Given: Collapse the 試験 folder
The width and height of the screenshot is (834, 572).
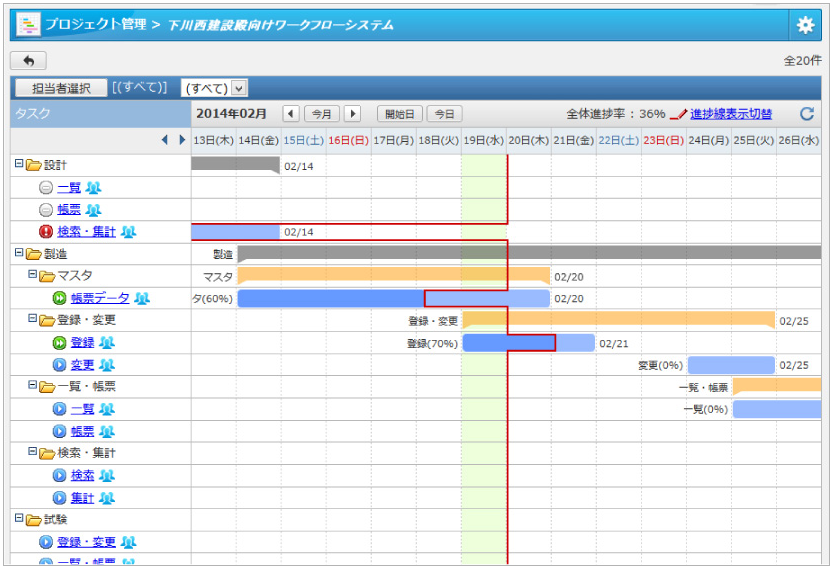Looking at the screenshot, I should pyautogui.click(x=18, y=519).
